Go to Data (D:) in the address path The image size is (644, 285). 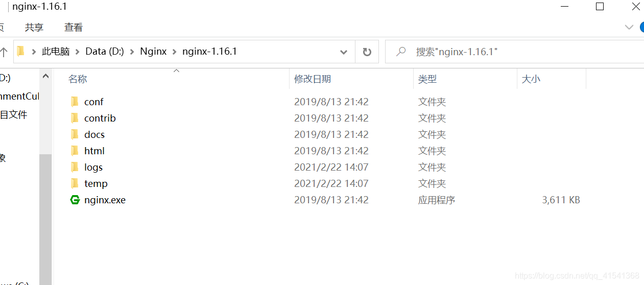pos(105,52)
